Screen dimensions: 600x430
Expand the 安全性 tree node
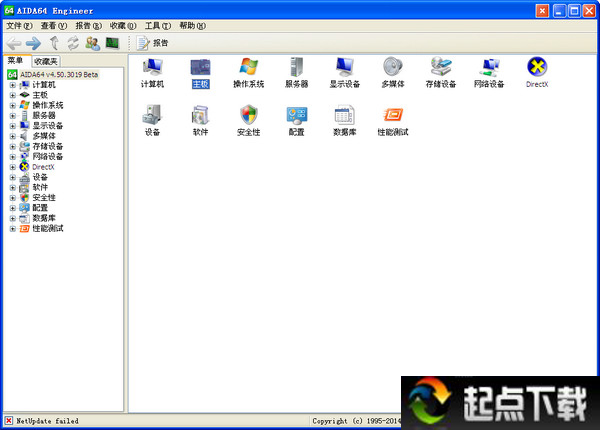click(13, 198)
